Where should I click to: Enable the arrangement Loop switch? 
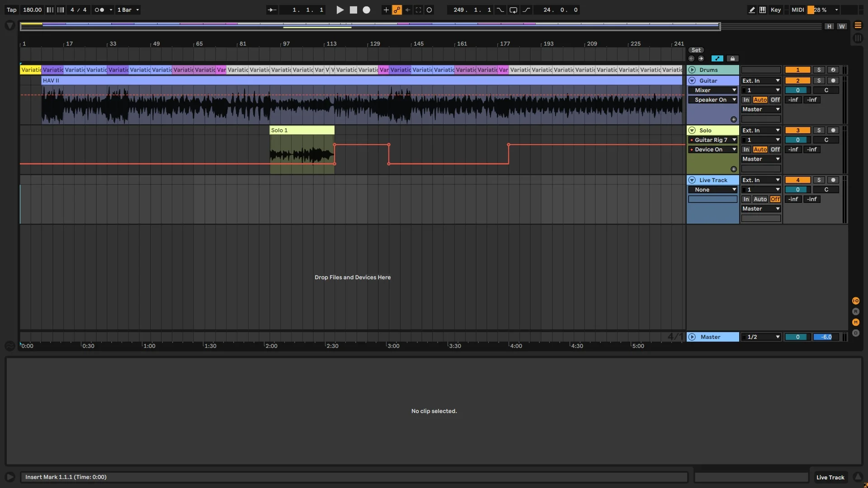[x=513, y=9]
